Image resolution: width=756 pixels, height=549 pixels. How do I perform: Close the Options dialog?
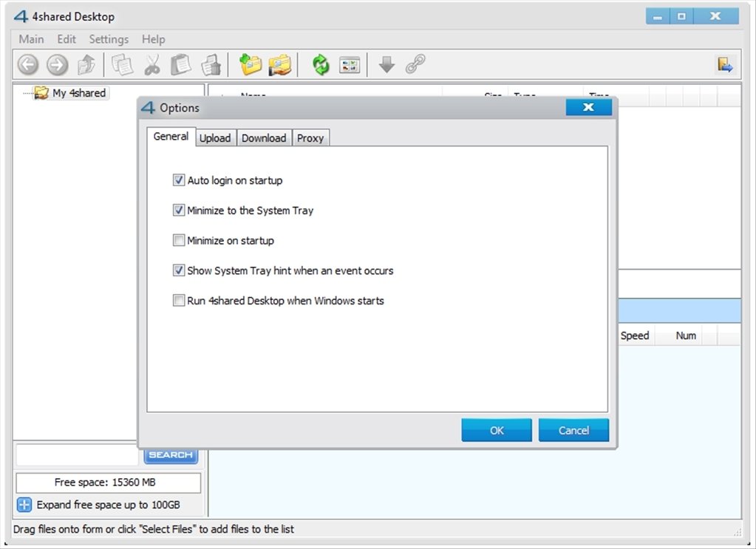click(589, 107)
